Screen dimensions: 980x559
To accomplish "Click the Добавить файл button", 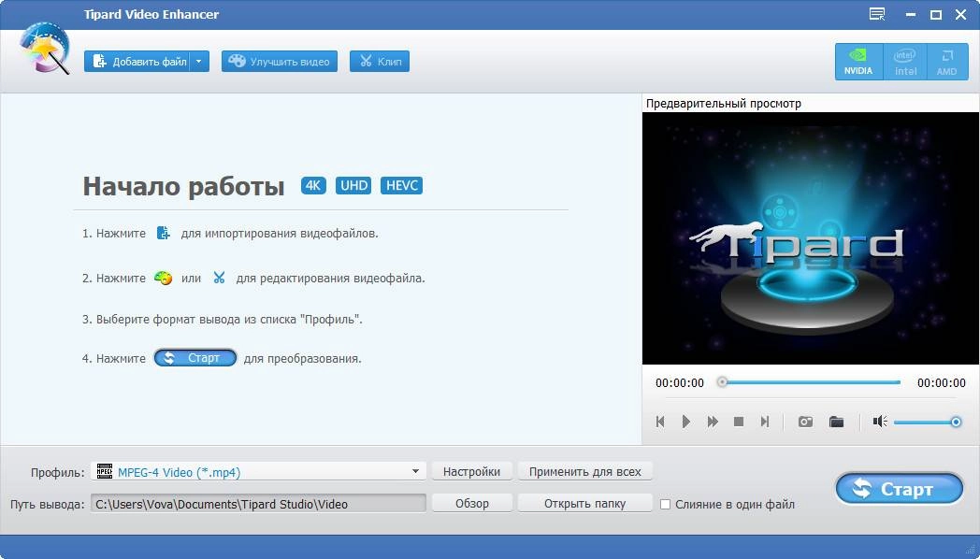I will pyautogui.click(x=137, y=61).
